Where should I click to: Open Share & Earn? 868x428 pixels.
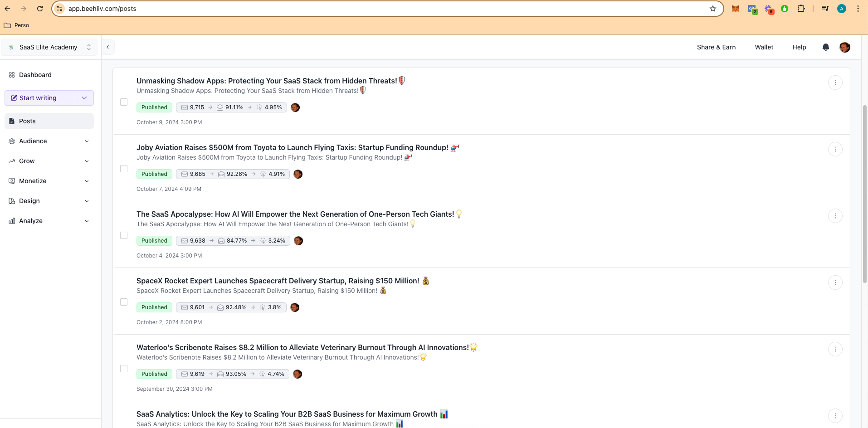[716, 47]
